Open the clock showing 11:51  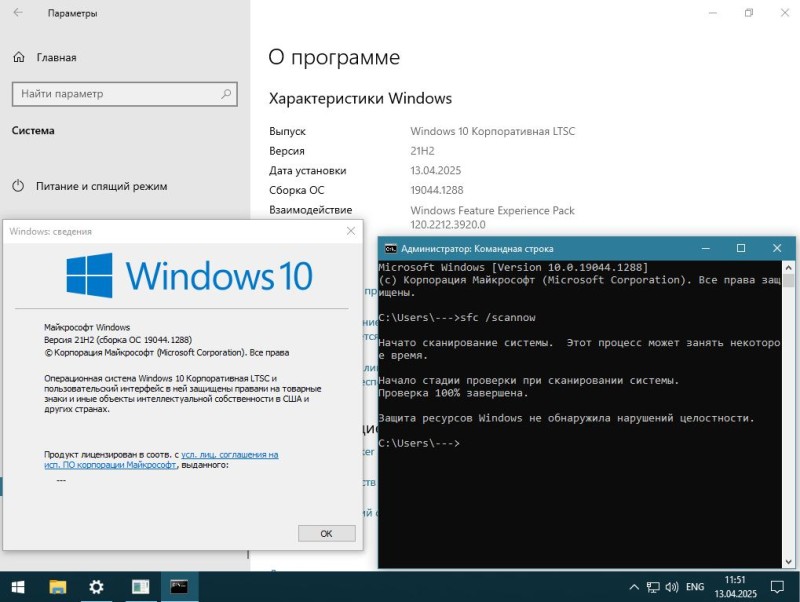pos(735,587)
